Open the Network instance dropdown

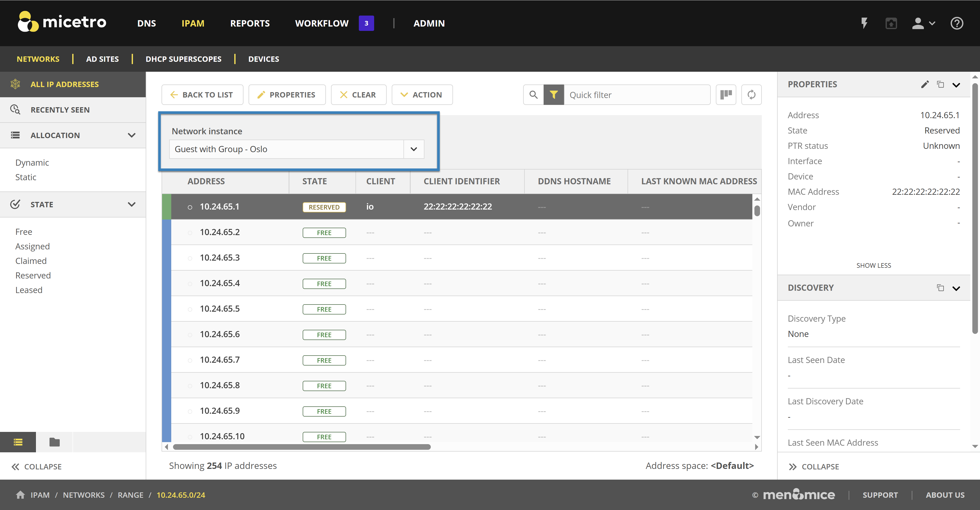coord(413,149)
